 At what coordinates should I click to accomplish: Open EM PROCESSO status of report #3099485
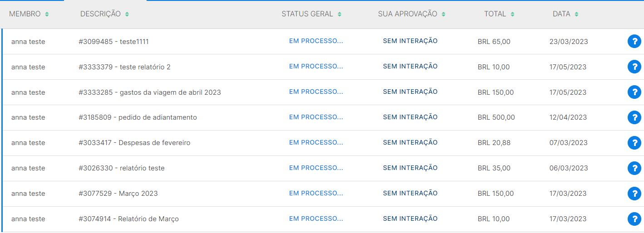316,41
